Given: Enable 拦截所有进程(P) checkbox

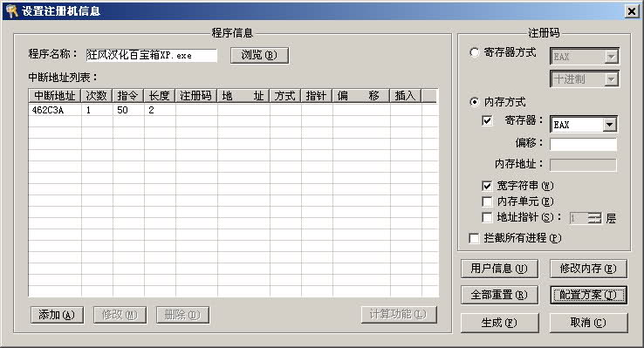Looking at the screenshot, I should pos(474,238).
